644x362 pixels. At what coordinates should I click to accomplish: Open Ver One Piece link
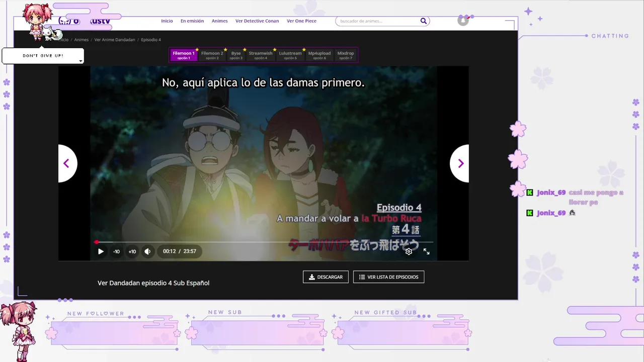point(301,21)
